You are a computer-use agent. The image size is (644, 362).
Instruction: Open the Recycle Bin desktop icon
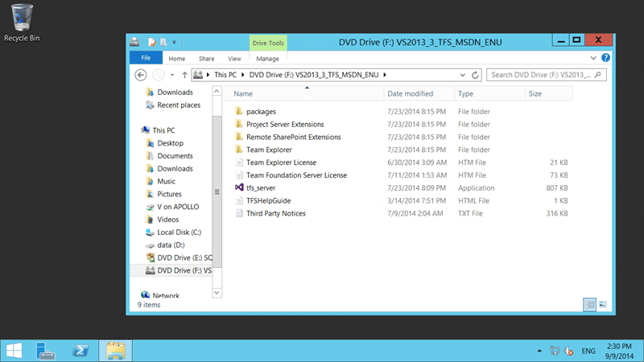click(22, 23)
